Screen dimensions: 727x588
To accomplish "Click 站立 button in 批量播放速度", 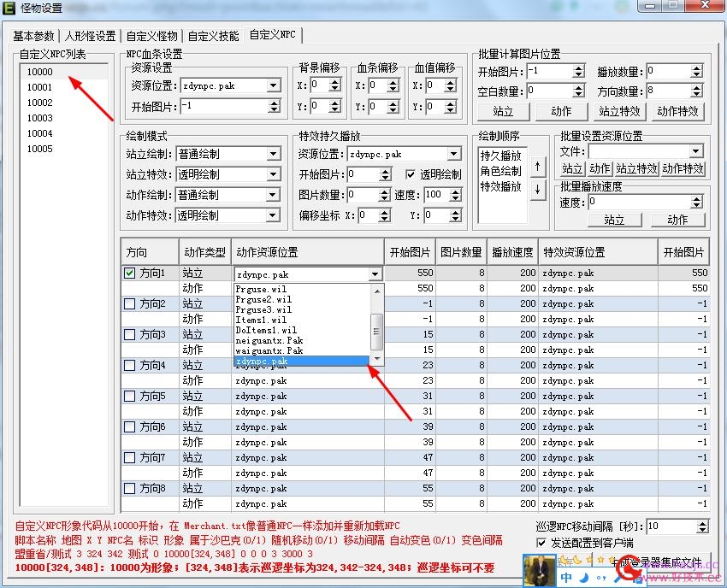I will [614, 220].
